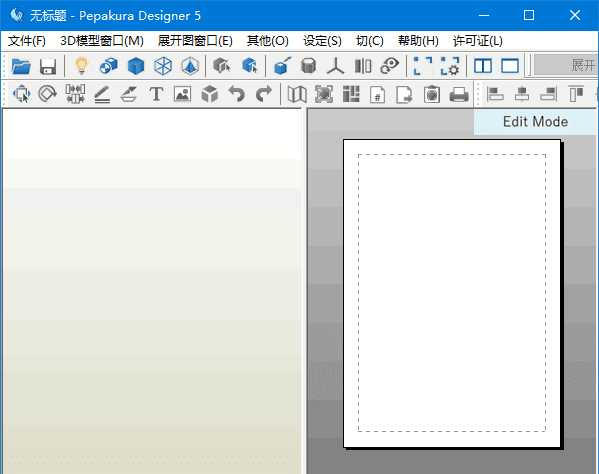Toggle the 3D axis display icon

tap(335, 66)
